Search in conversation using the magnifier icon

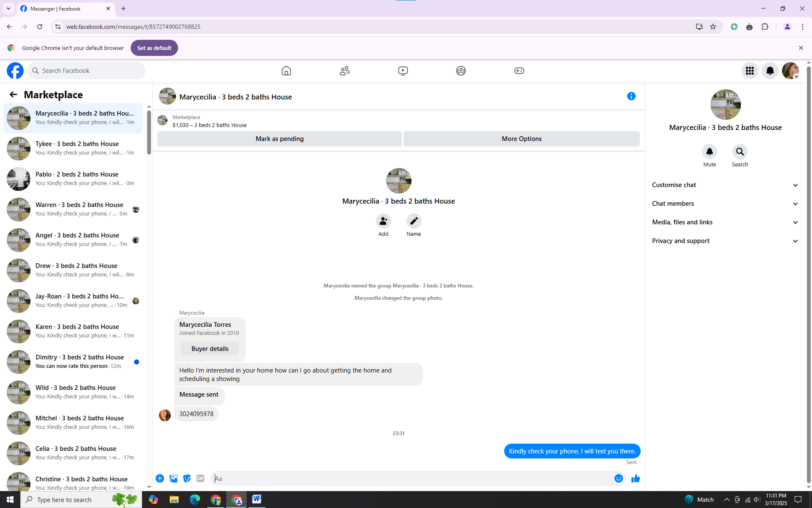click(740, 152)
